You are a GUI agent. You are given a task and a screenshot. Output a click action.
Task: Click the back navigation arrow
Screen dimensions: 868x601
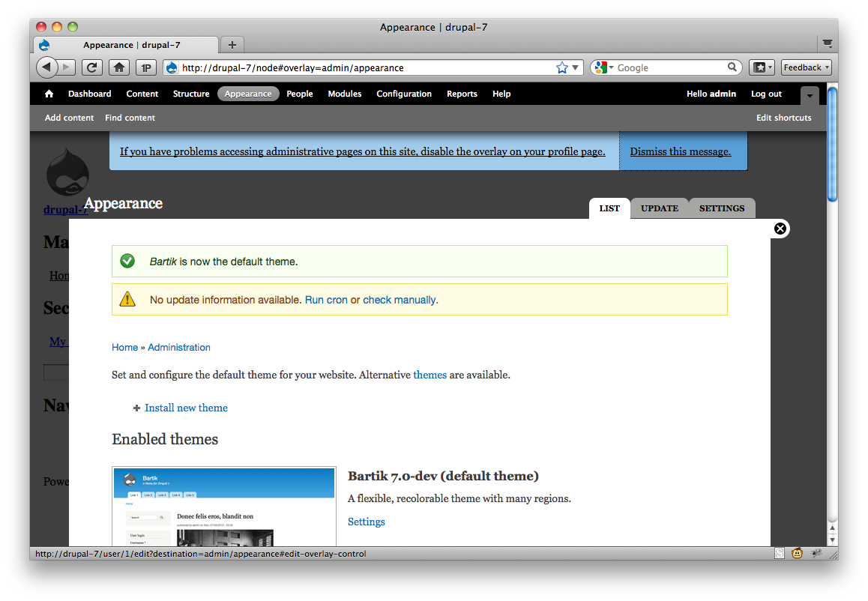(x=46, y=67)
